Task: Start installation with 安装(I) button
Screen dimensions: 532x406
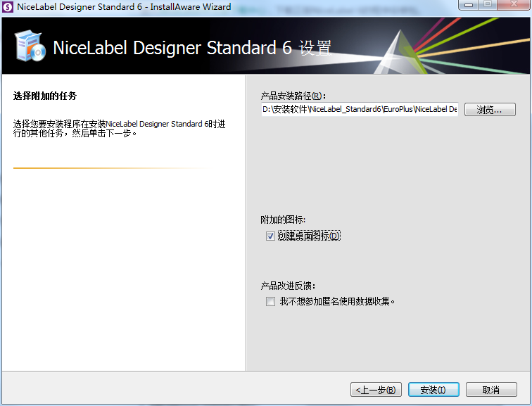Action: [433, 390]
